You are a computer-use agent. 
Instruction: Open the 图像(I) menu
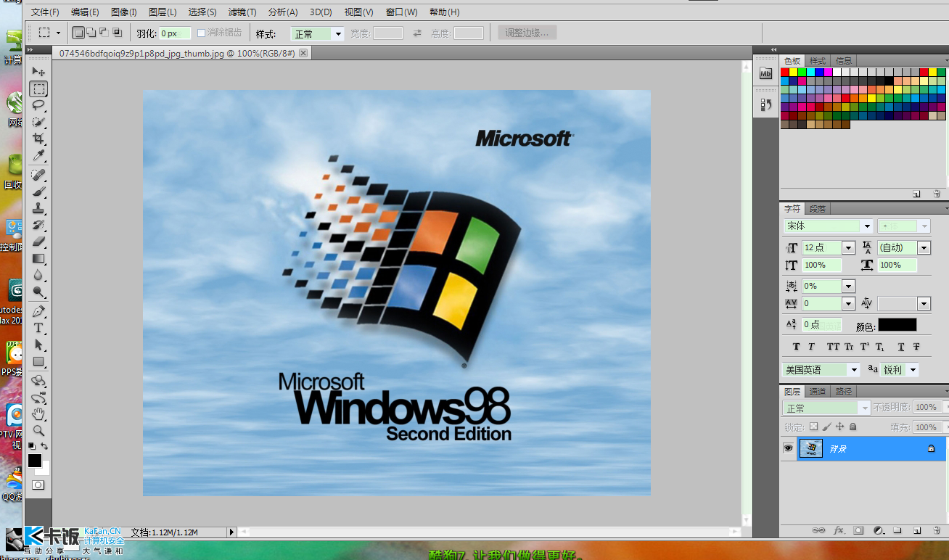[x=124, y=12]
